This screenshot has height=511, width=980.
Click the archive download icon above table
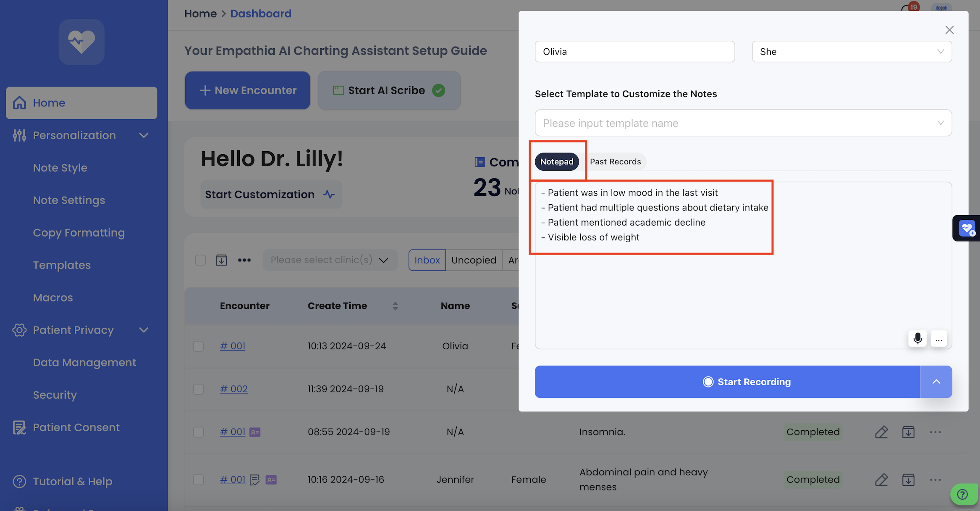(221, 260)
